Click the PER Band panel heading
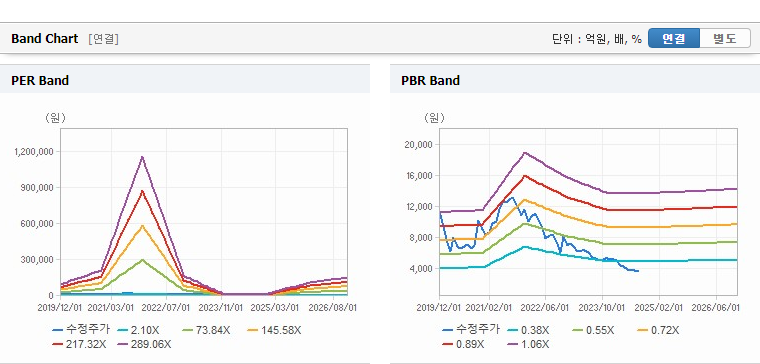 pyautogui.click(x=40, y=80)
